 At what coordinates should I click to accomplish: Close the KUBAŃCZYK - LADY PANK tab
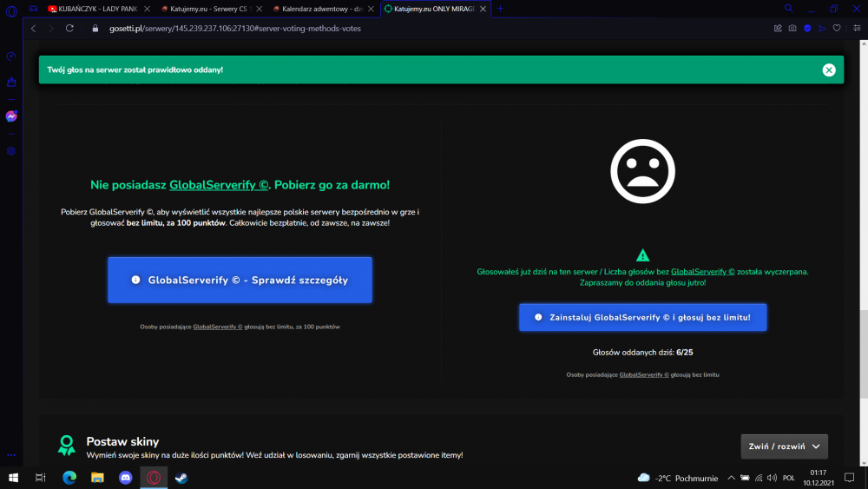pyautogui.click(x=147, y=9)
